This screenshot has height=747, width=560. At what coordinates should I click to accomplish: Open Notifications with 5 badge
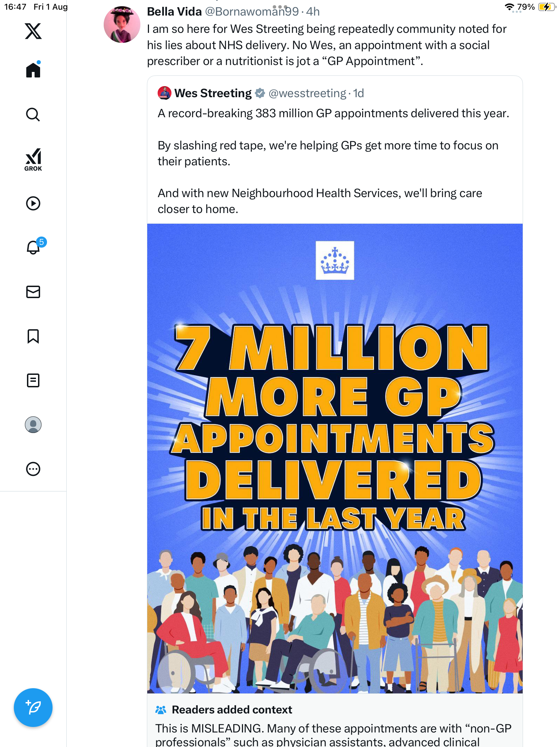(34, 247)
